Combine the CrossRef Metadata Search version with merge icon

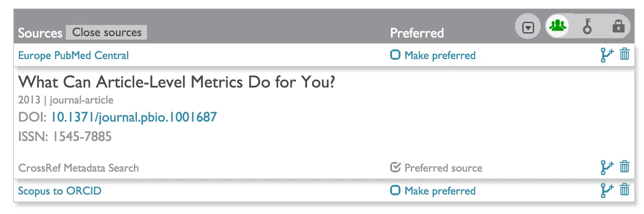coord(606,167)
